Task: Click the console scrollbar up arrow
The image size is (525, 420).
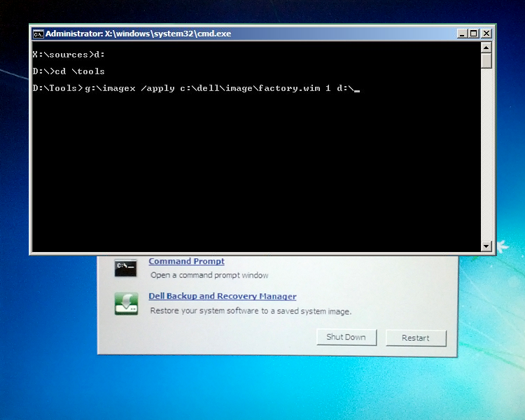Action: [x=486, y=48]
